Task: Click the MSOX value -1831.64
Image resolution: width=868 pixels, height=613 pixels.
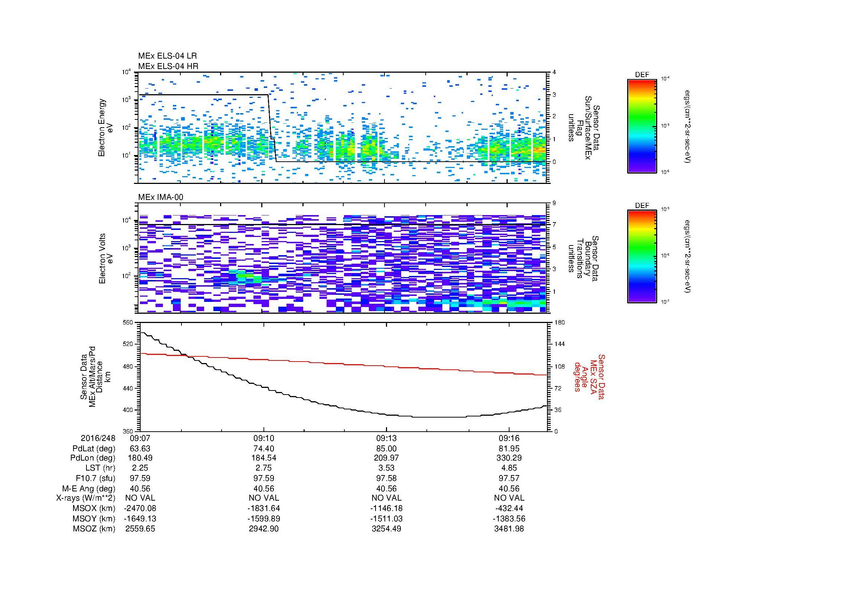Action: 263,508
